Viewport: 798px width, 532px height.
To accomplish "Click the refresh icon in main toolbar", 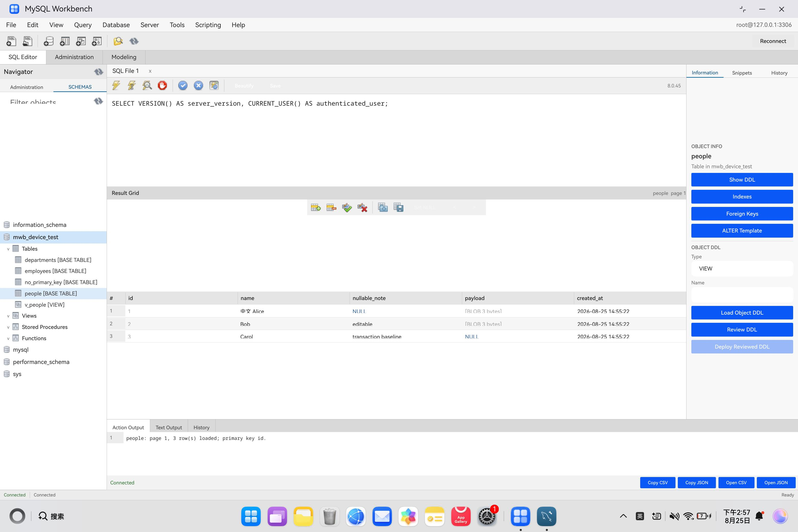I will pos(134,41).
